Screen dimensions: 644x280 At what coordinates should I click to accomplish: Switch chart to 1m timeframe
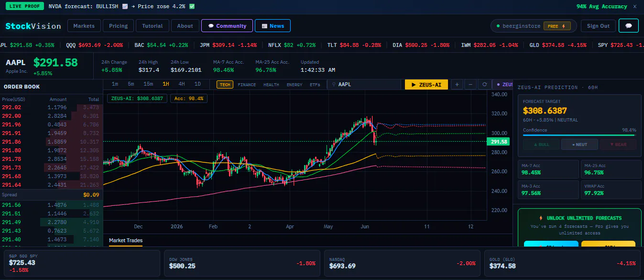pos(115,84)
